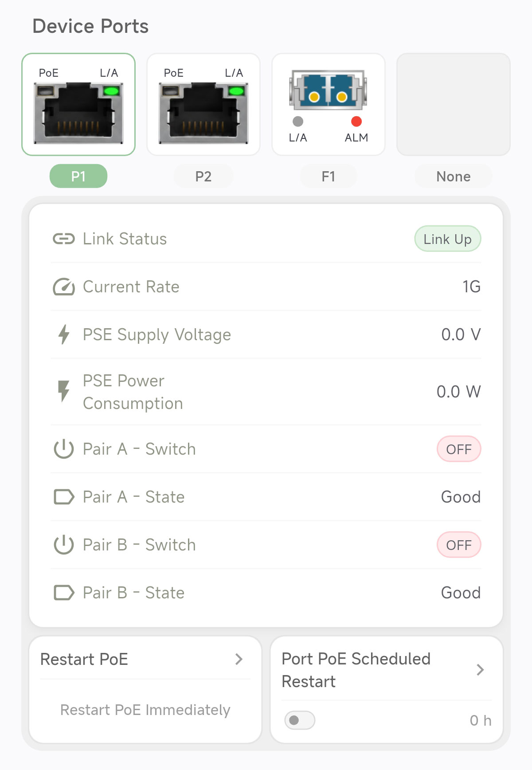Click the Pair B State tag icon
Image resolution: width=532 pixels, height=770 pixels.
[64, 593]
